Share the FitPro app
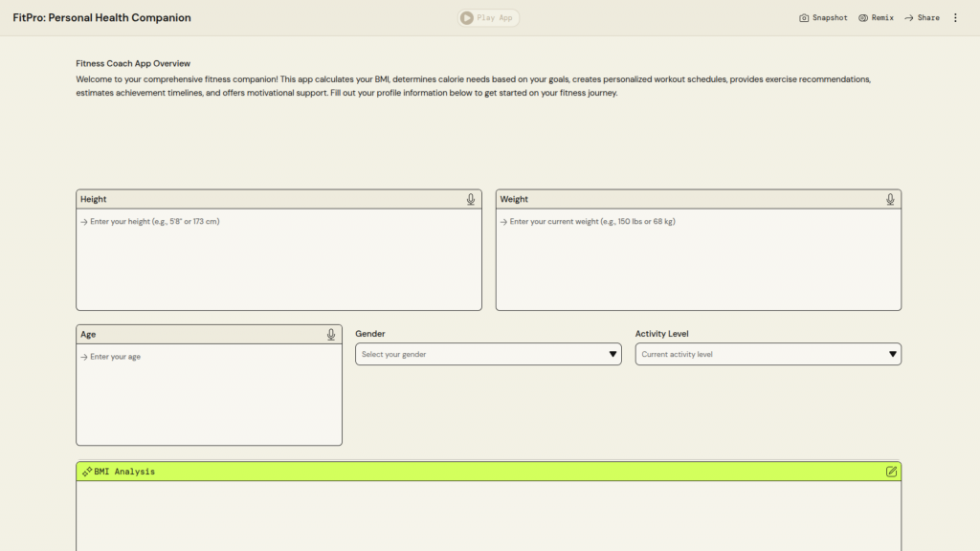 [x=922, y=18]
